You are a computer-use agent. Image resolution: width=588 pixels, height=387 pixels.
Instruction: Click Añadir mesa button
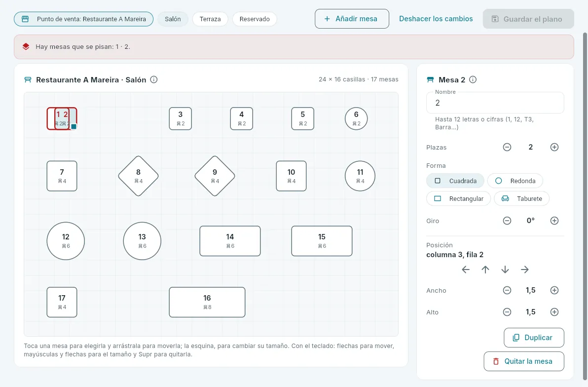click(x=352, y=19)
